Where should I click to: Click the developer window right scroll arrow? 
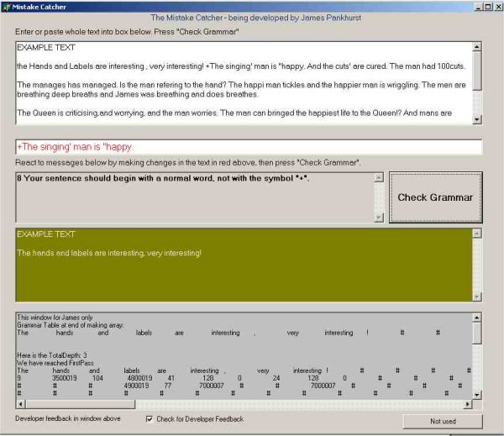468,404
